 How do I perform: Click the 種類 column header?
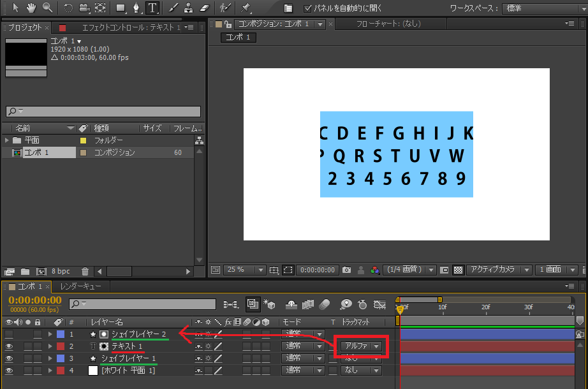[x=101, y=128]
